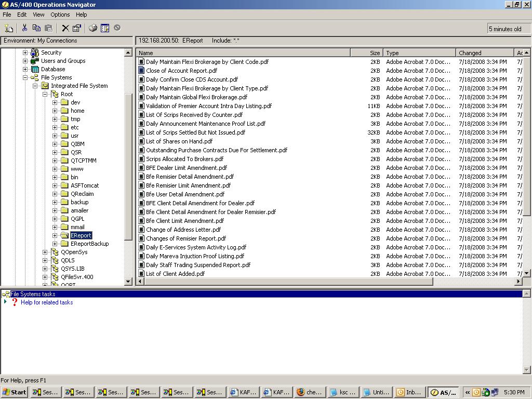Expand the EReportBackup folder
The height and width of the screenshot is (399, 532).
coord(55,244)
